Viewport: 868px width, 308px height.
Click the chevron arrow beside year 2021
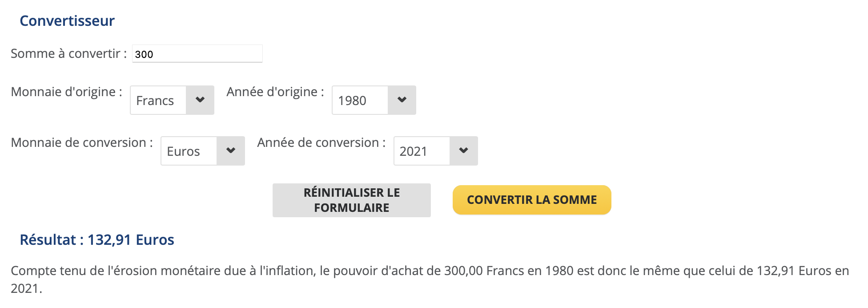pyautogui.click(x=463, y=151)
